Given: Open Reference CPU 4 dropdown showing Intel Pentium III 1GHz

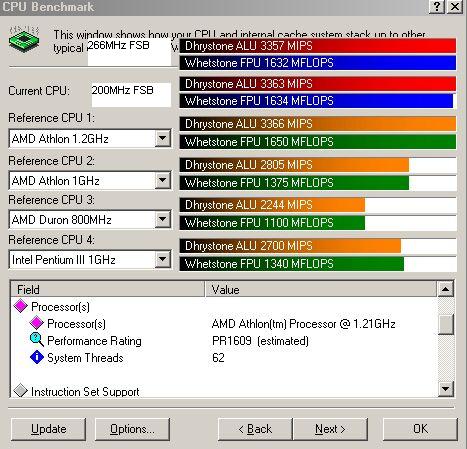Looking at the screenshot, I should (163, 259).
